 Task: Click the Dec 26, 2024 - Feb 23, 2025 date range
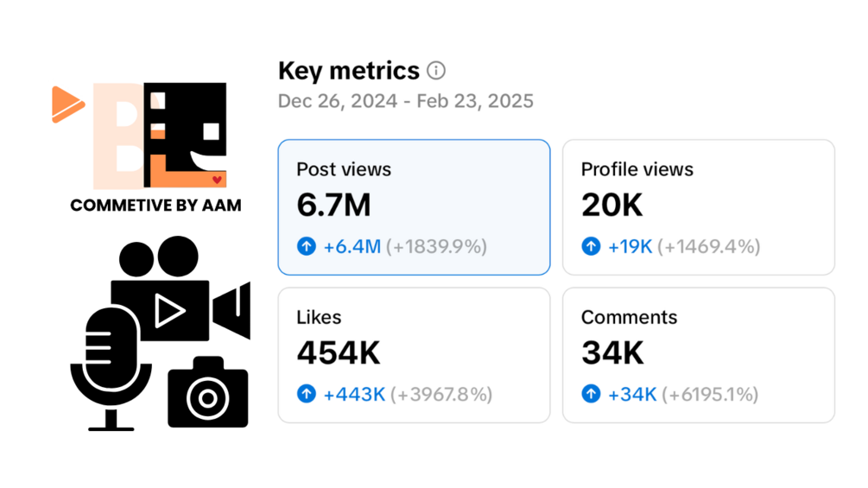pyautogui.click(x=405, y=101)
